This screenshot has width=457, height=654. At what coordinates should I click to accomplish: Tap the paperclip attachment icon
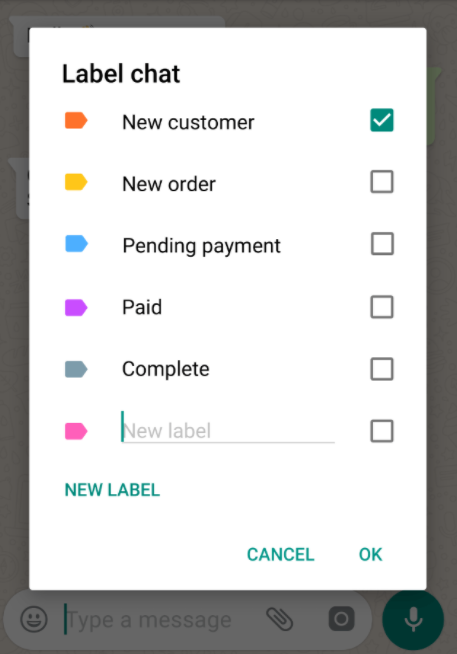pos(279,619)
